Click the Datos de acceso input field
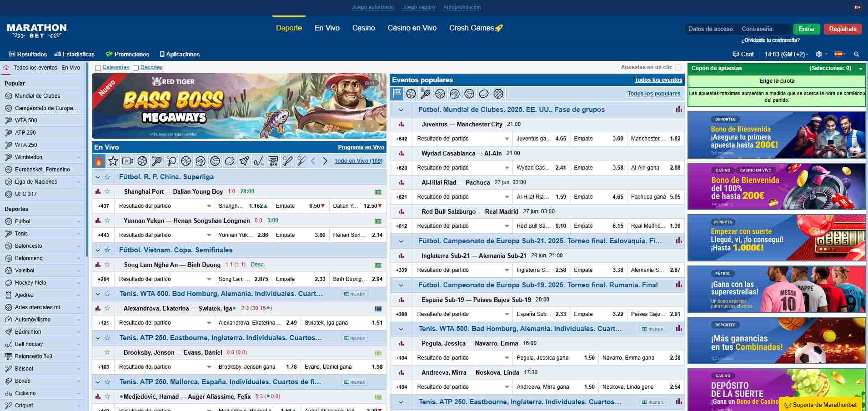The width and height of the screenshot is (868, 411). tap(711, 29)
